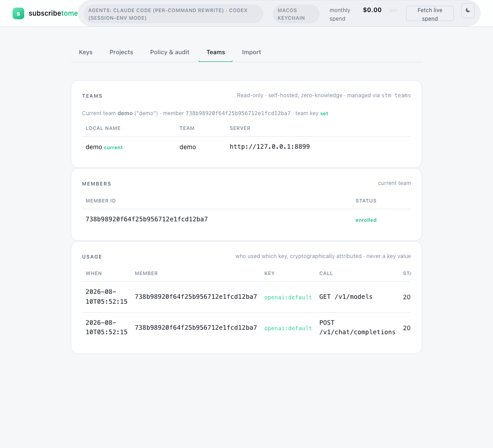Click the macOS Keychain badge
The image size is (493, 448).
tap(296, 14)
